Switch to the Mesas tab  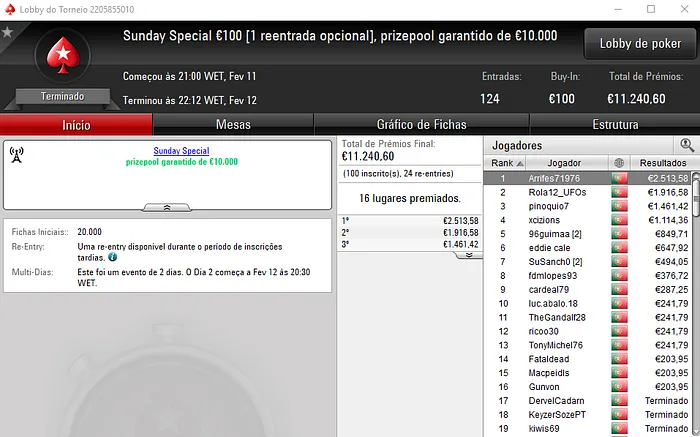point(233,125)
